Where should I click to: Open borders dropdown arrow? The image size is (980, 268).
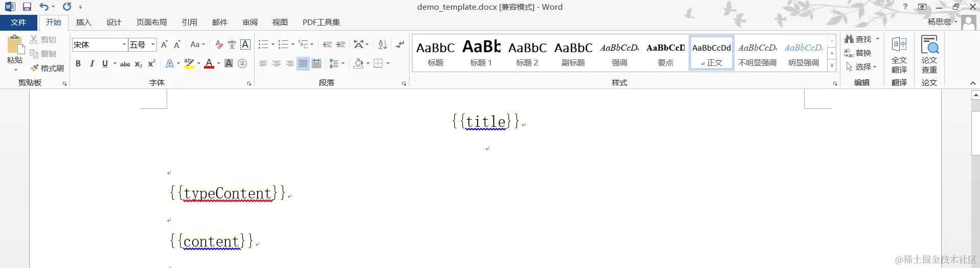click(x=388, y=63)
